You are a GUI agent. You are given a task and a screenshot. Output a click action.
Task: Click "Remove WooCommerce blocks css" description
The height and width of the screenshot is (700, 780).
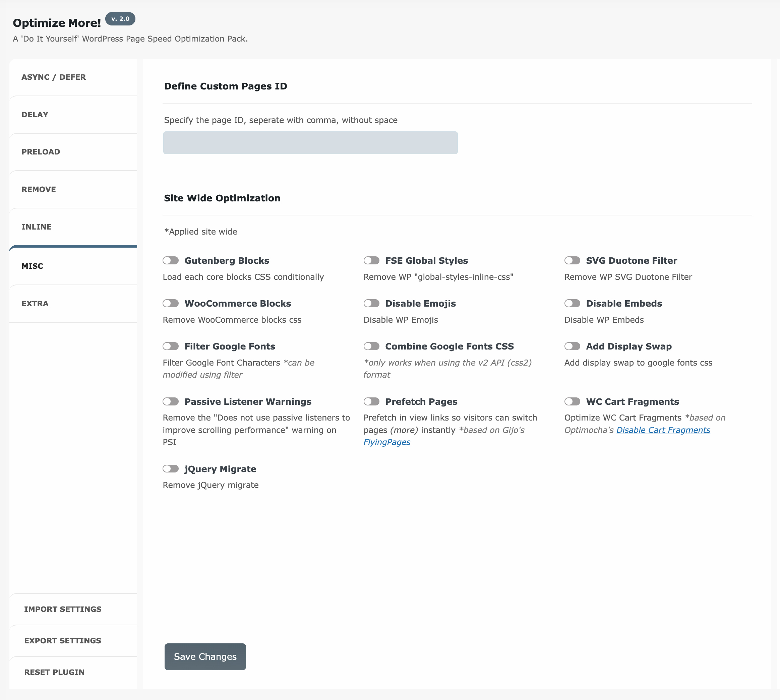[x=232, y=320]
